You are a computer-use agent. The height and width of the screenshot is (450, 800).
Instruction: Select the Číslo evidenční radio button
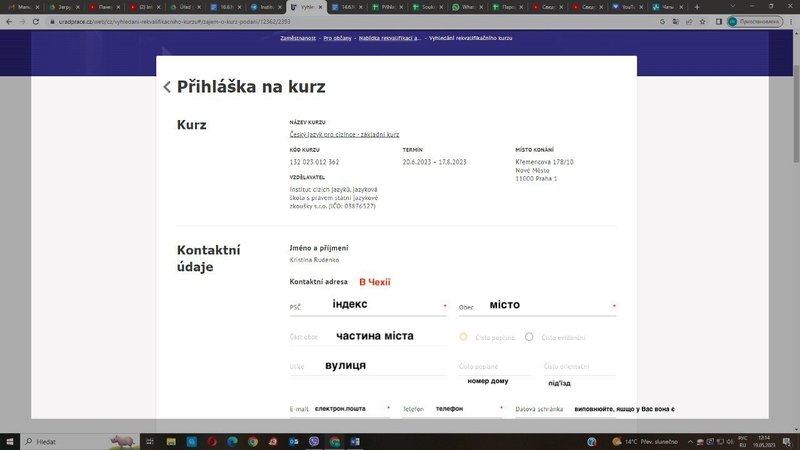click(529, 337)
